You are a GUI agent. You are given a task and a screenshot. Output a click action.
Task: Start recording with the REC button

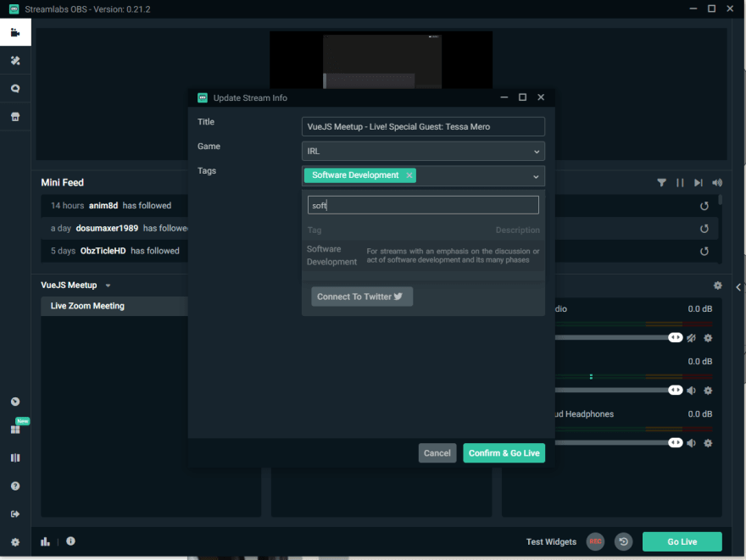click(x=595, y=541)
